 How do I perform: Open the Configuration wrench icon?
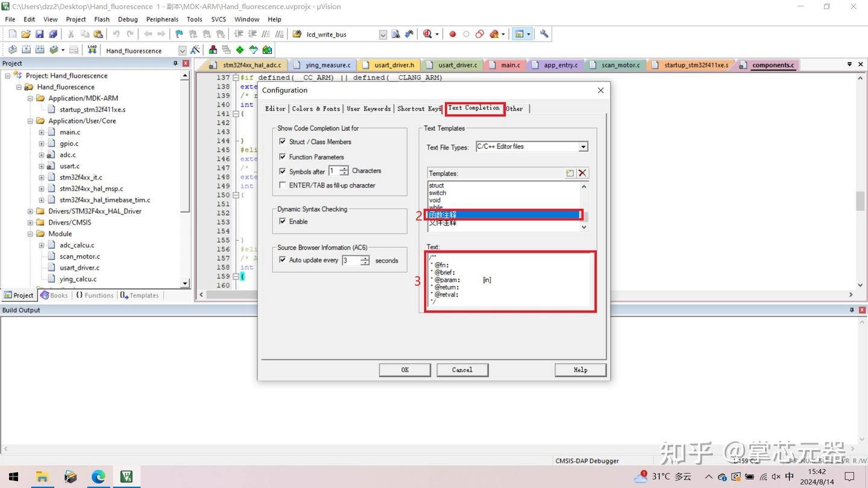click(x=544, y=34)
